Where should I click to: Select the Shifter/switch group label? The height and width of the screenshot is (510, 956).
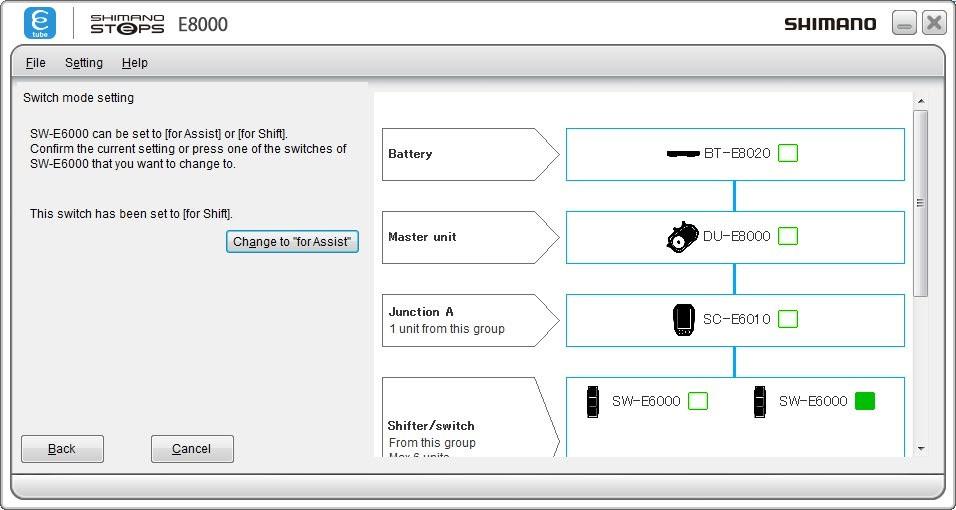(x=471, y=417)
